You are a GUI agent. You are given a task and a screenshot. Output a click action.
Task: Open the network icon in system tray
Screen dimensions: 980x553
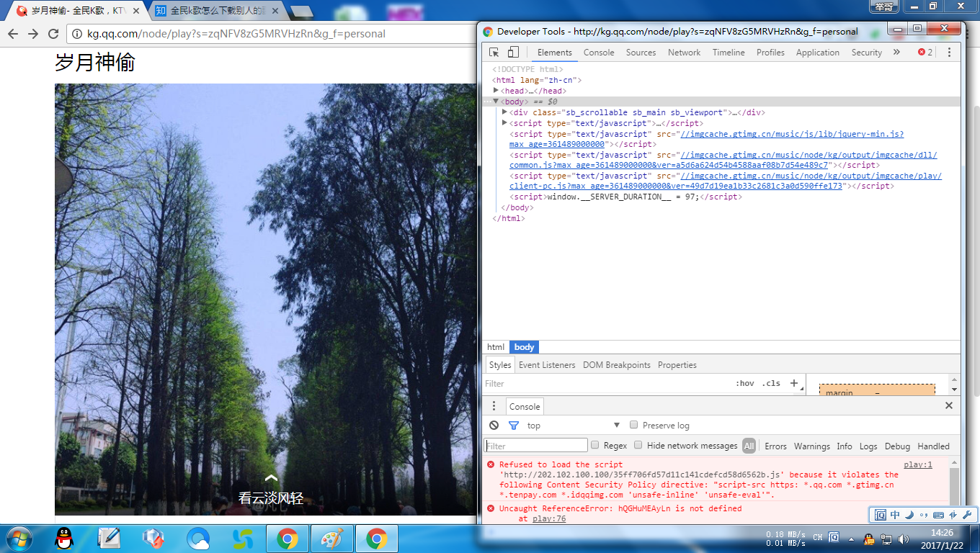coord(887,539)
